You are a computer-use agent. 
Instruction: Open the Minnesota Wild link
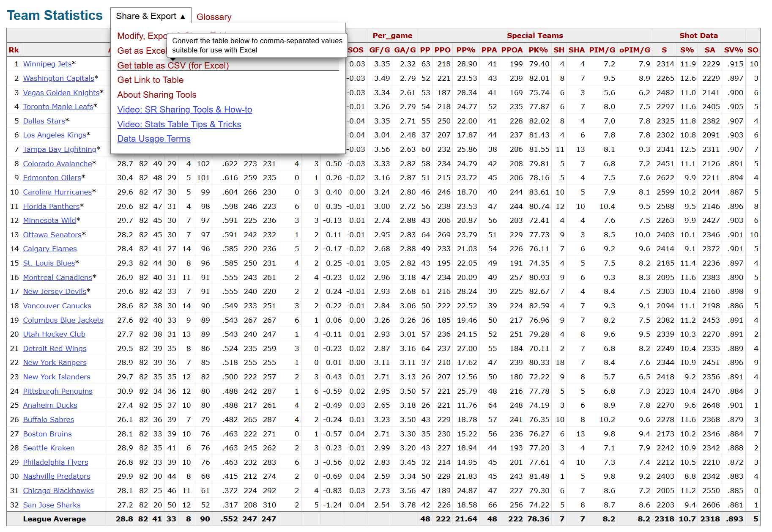point(49,220)
